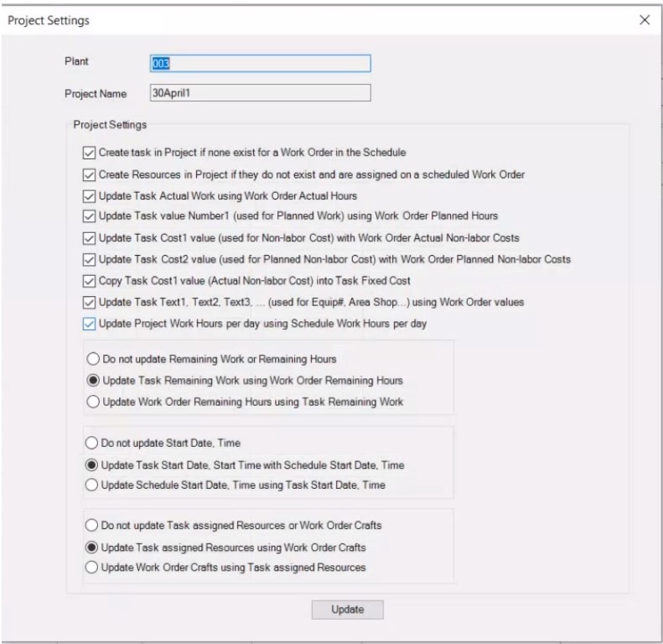This screenshot has width=663, height=644.
Task: Choose Update Work Order Crafts using Resources
Action: tap(91, 568)
